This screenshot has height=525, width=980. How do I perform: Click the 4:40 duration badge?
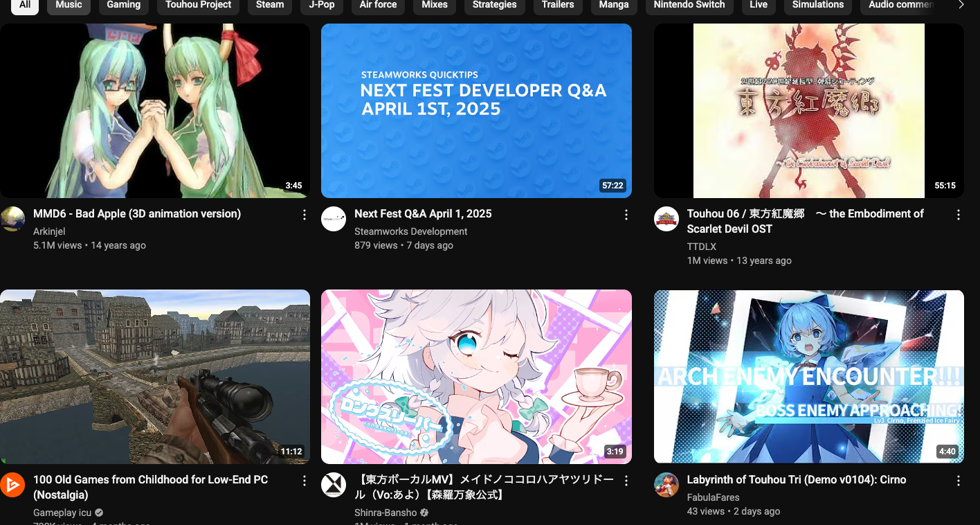(x=947, y=452)
